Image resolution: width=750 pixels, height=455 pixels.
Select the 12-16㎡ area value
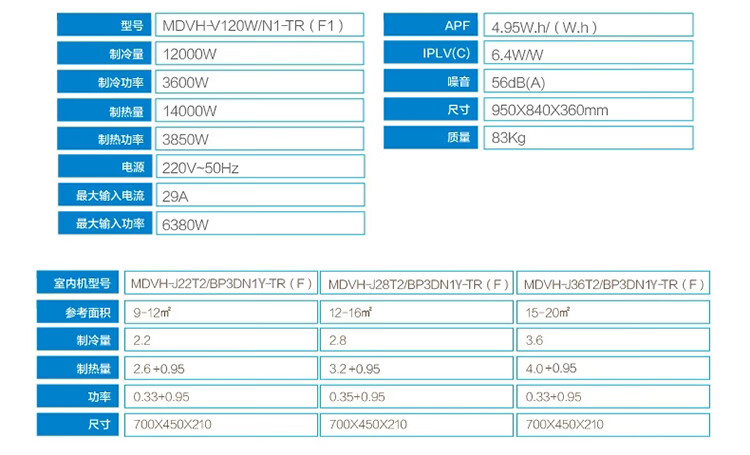[417, 312]
